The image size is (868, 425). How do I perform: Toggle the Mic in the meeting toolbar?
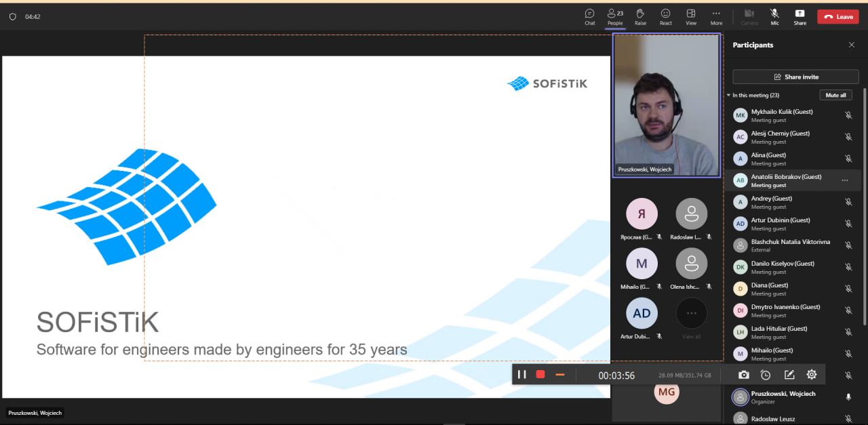click(x=774, y=16)
